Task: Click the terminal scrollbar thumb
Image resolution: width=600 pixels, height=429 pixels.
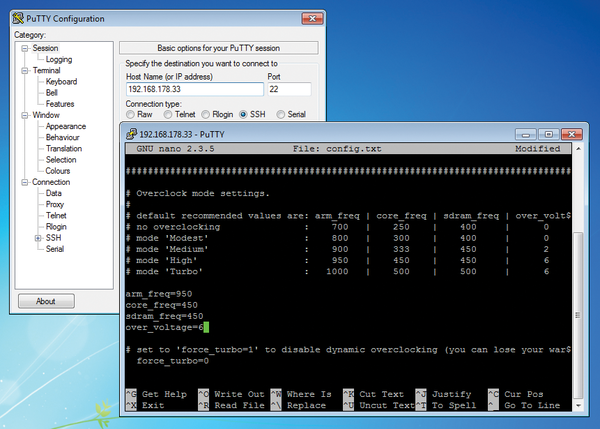Action: (578, 315)
